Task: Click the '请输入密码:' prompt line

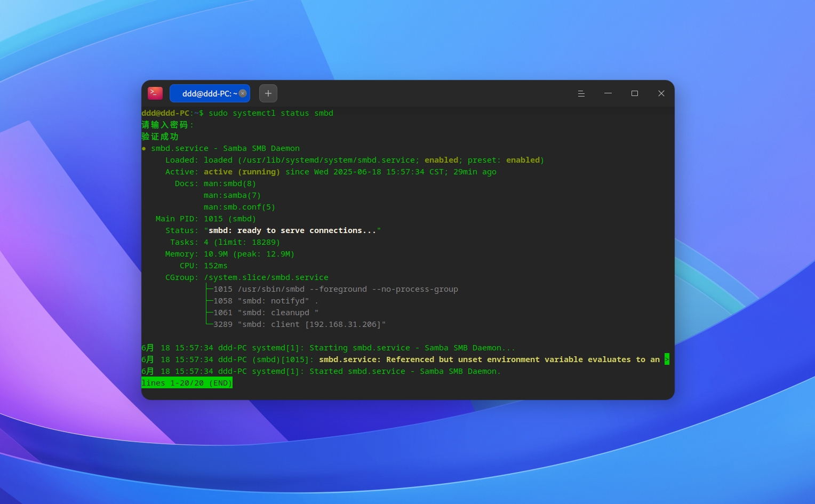Action: click(167, 125)
